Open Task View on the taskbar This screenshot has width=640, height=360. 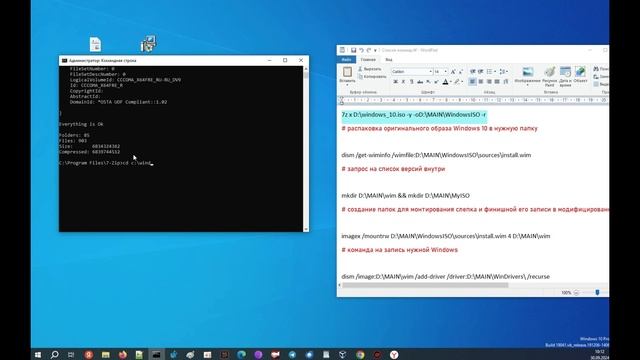pyautogui.click(x=71, y=355)
